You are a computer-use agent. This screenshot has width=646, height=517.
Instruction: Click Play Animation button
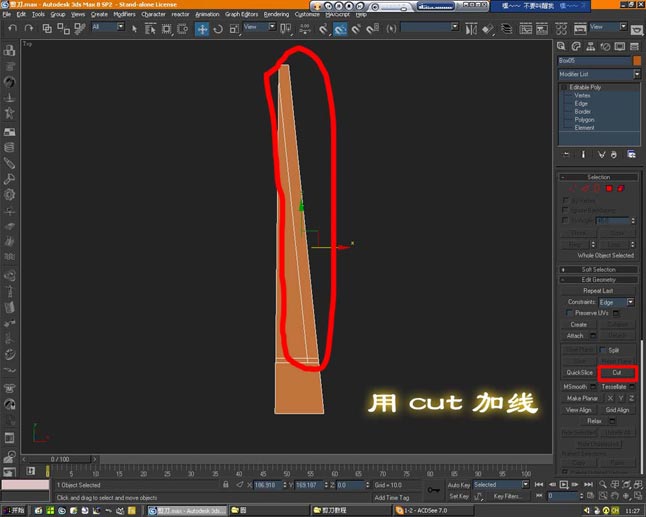coord(564,484)
